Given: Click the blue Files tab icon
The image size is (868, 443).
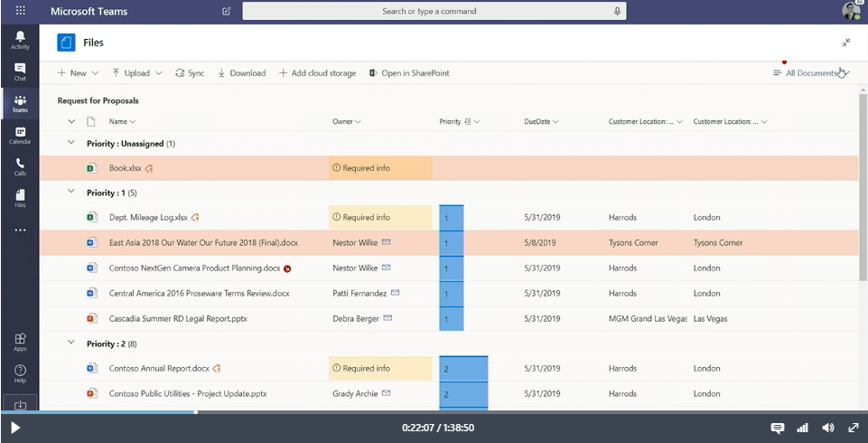Looking at the screenshot, I should tap(66, 42).
